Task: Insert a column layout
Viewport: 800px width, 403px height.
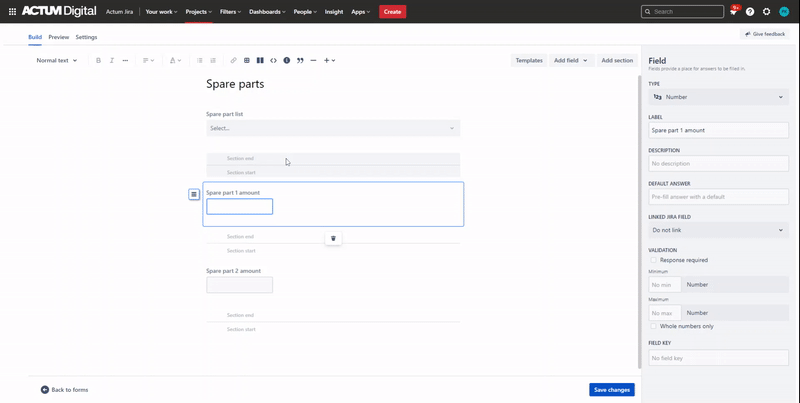Action: [x=260, y=60]
